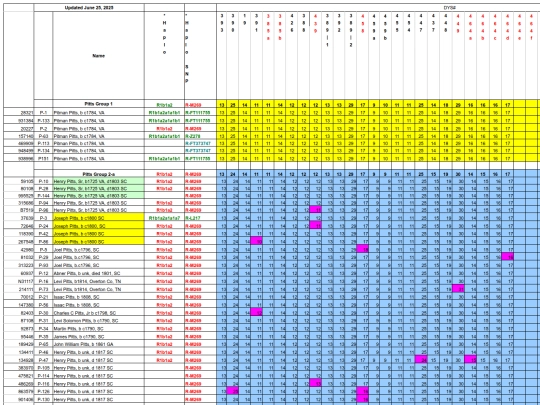The height and width of the screenshot is (405, 540).
Task: Select the P-10 member ID cell
Action: (43, 181)
